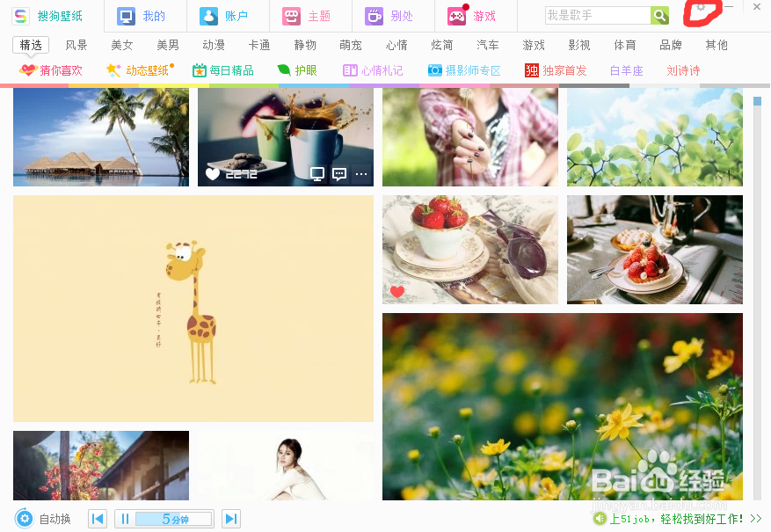This screenshot has width=771, height=532.
Task: Open the strawberry tart dessert wallpaper
Action: [654, 249]
